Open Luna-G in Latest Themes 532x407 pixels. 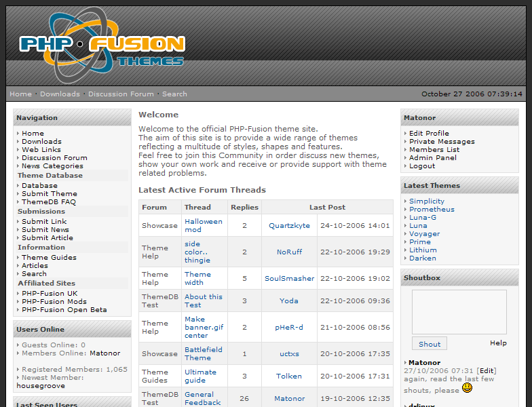(423, 217)
